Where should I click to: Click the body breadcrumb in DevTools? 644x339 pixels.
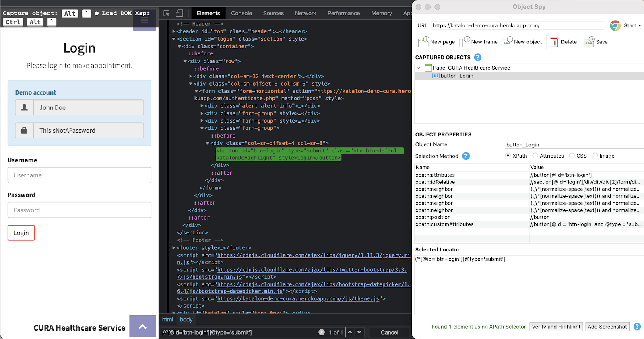[x=186, y=319]
